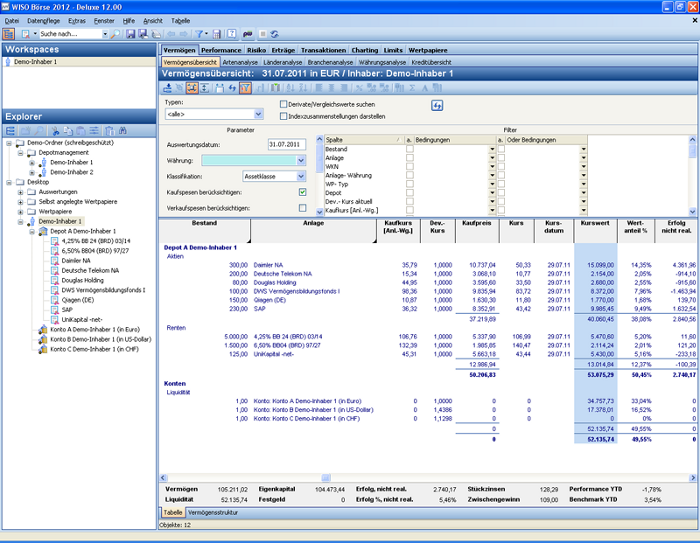The height and width of the screenshot is (543, 700).
Task: Toggle the fit-width highlighted orange icon
Action: coord(192,88)
